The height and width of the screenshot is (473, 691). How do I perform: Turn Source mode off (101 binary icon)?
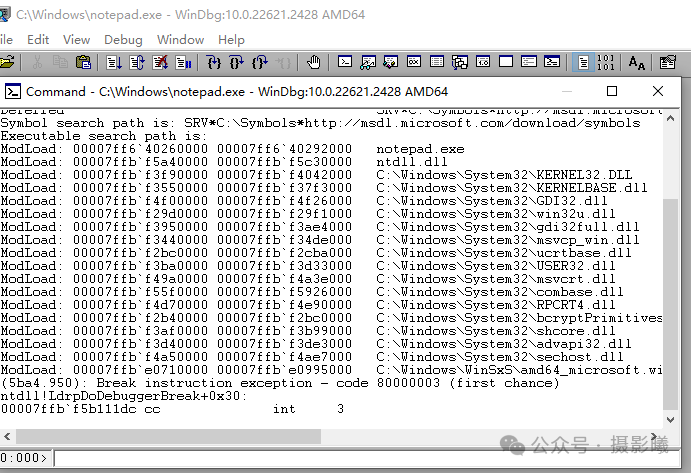[x=606, y=62]
